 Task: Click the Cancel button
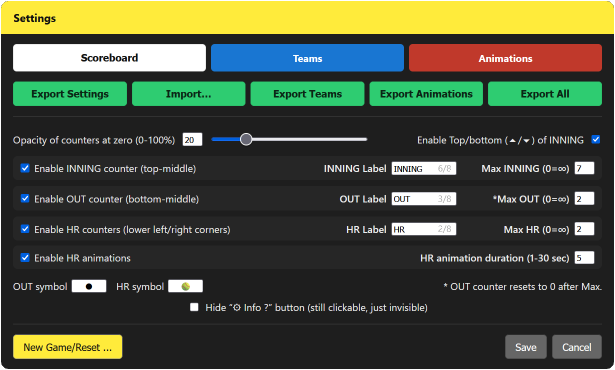click(x=577, y=347)
